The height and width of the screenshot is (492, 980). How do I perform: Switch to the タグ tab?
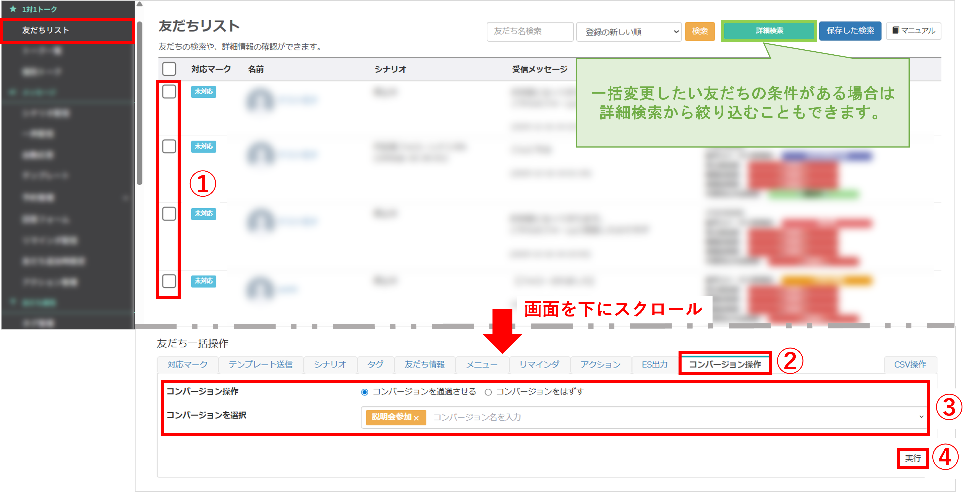coord(375,365)
